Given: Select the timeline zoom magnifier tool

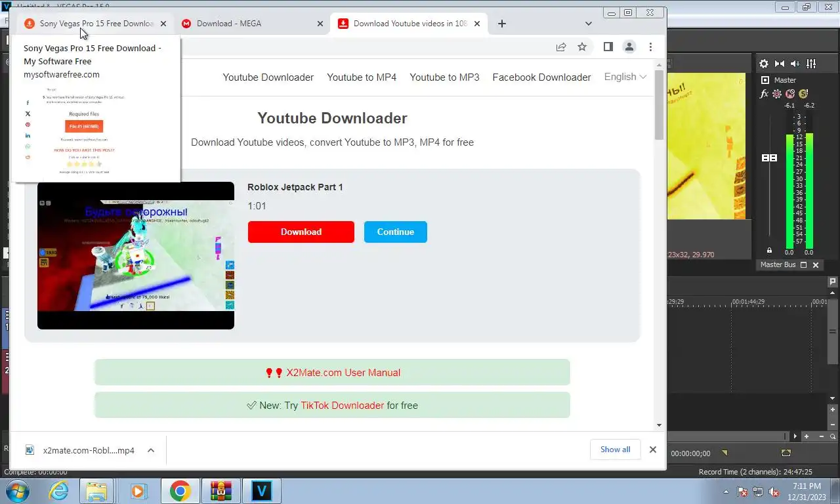Looking at the screenshot, I should tap(833, 436).
